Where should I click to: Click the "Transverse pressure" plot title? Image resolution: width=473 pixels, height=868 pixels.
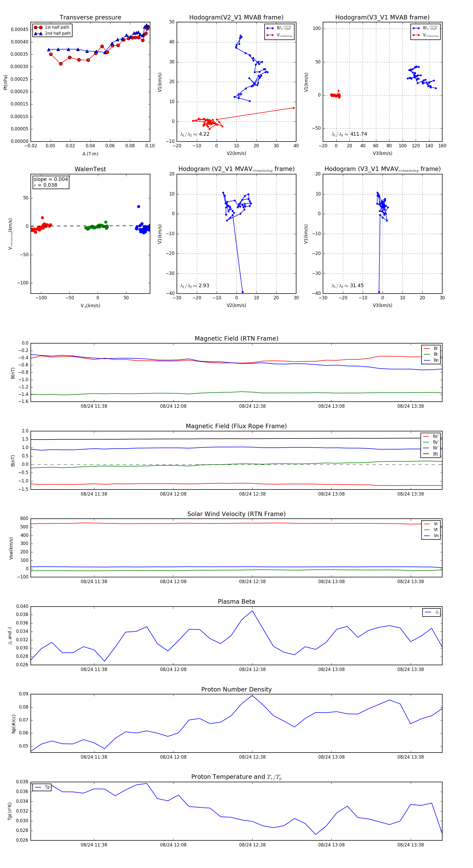(90, 17)
